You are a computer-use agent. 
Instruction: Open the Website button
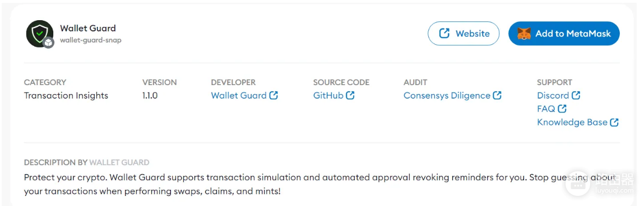point(464,33)
